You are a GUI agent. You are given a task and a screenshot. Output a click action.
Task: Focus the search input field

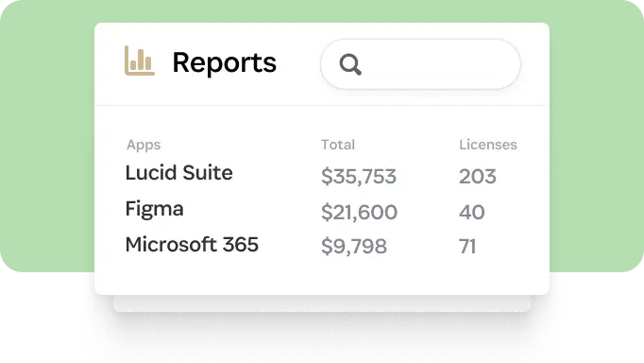click(420, 64)
